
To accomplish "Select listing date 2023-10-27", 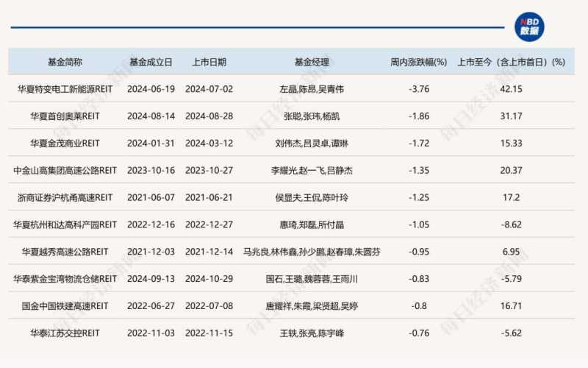I will (x=209, y=170).
